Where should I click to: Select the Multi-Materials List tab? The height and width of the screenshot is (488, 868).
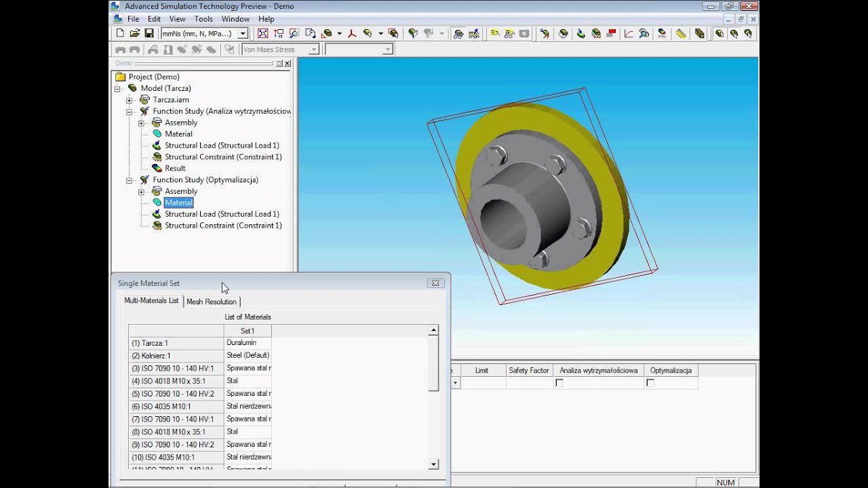(151, 300)
